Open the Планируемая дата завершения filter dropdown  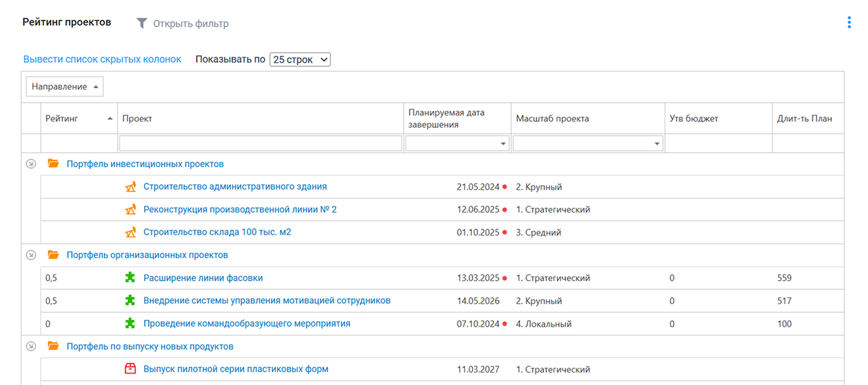(x=503, y=144)
